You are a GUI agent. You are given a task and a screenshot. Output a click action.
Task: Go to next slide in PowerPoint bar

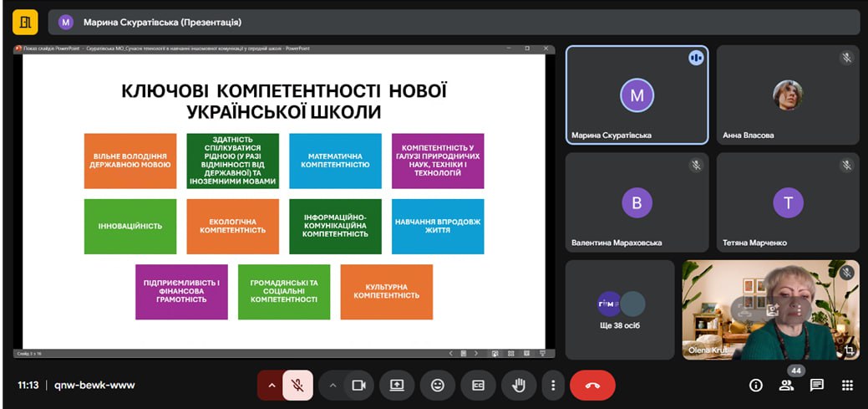477,353
